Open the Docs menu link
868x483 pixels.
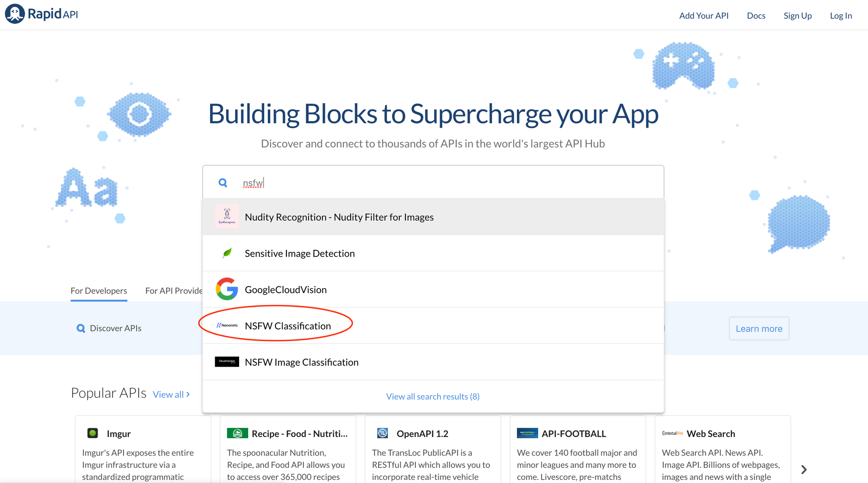[756, 16]
